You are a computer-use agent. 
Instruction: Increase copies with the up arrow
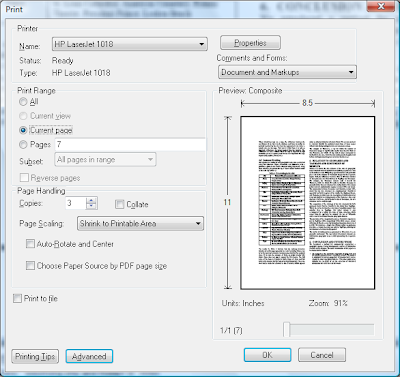(x=91, y=200)
